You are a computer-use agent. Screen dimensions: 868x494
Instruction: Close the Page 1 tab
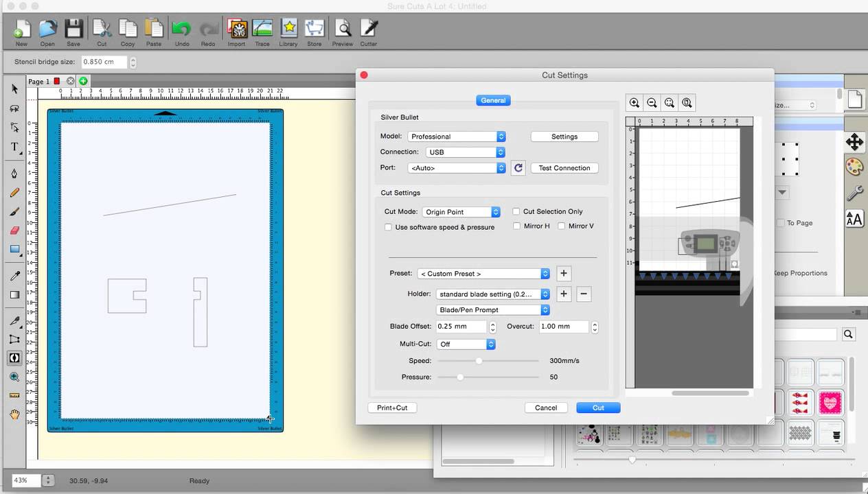point(70,81)
